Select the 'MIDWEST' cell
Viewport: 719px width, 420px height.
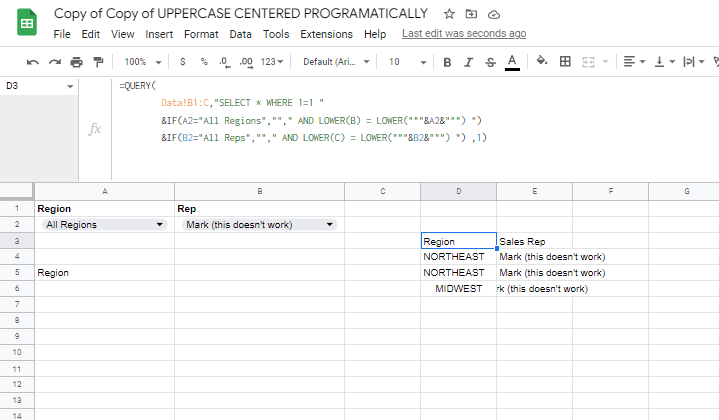(x=459, y=288)
